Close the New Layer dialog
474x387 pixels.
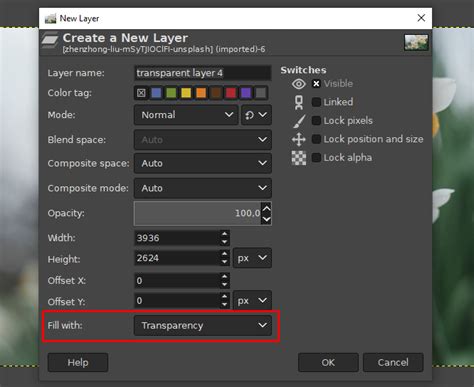click(421, 18)
